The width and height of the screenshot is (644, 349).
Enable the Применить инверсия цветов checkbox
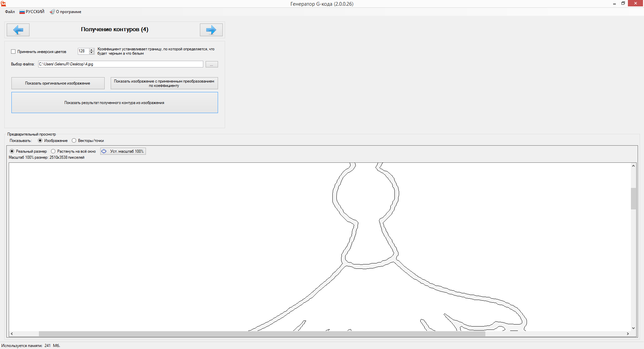[x=13, y=52]
